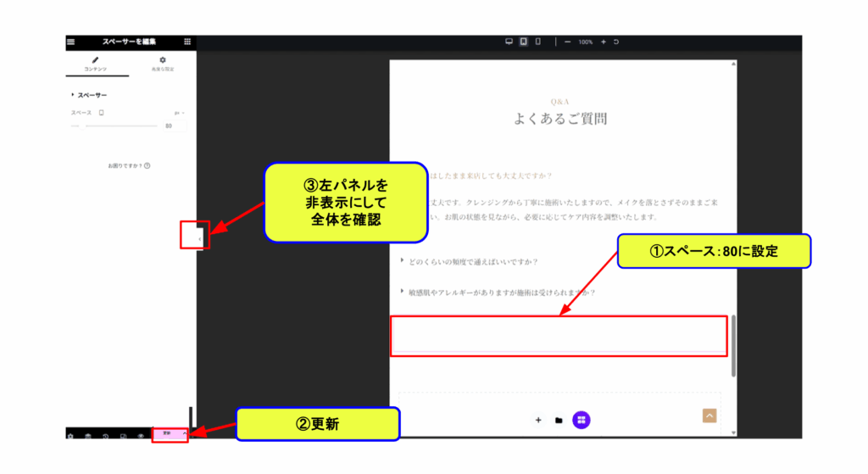Open the navigator layers icon

pyautogui.click(x=88, y=436)
